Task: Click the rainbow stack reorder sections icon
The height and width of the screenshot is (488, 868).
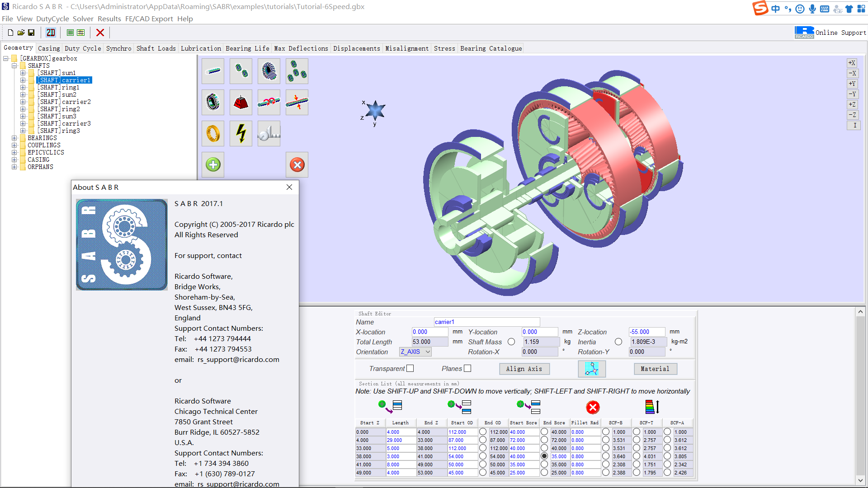Action: (x=652, y=407)
